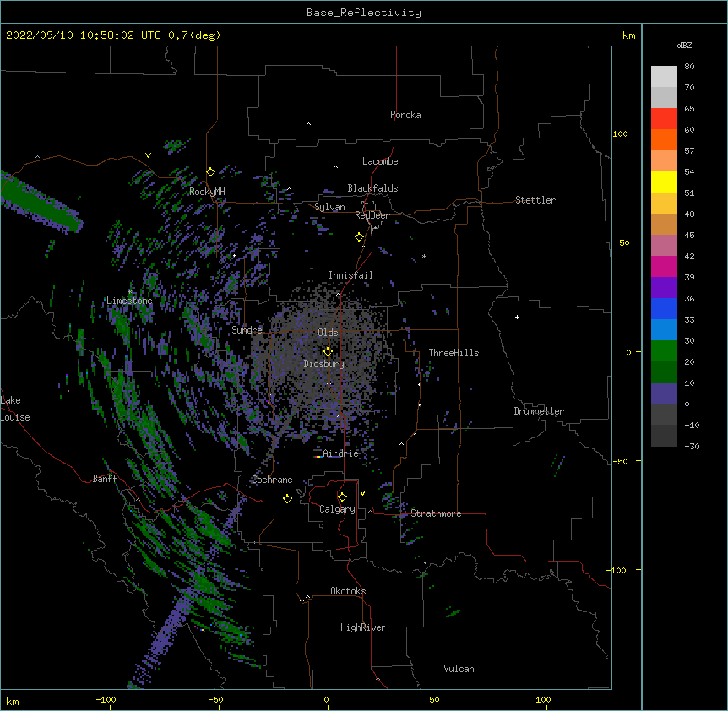
Task: Click the yellow diamond marker between Olds and Didsbury
Action: coord(329,351)
